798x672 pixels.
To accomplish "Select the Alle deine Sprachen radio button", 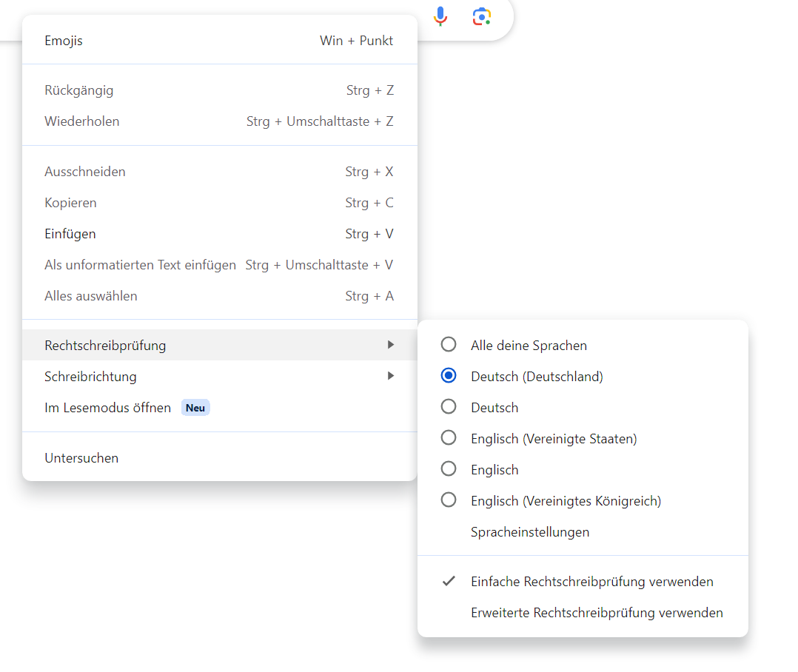I will pyautogui.click(x=449, y=345).
